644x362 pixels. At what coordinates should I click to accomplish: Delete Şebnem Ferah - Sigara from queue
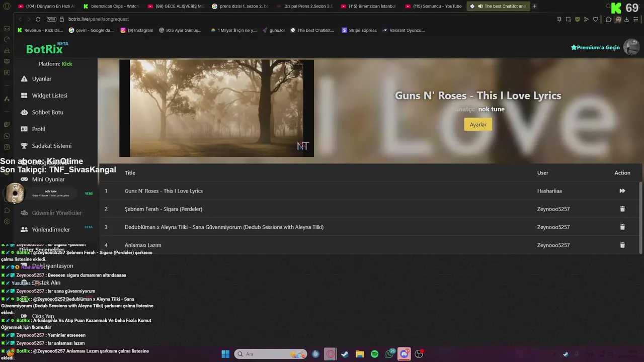(622, 209)
